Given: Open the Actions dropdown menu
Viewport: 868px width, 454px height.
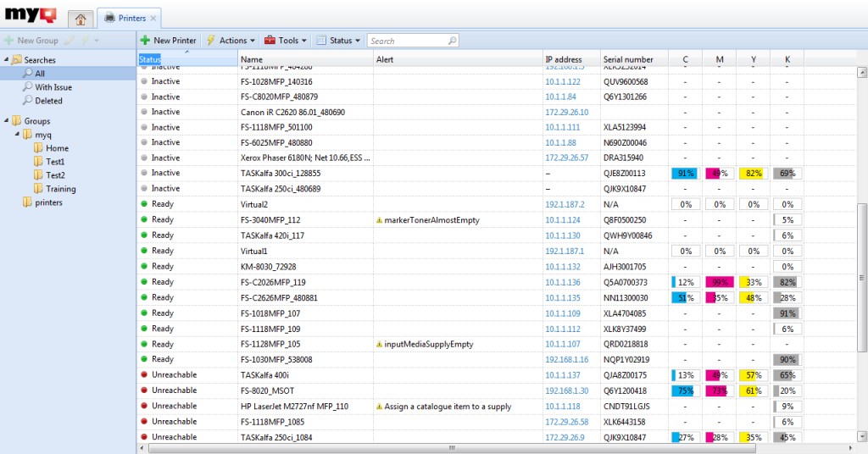Looking at the screenshot, I should (231, 41).
